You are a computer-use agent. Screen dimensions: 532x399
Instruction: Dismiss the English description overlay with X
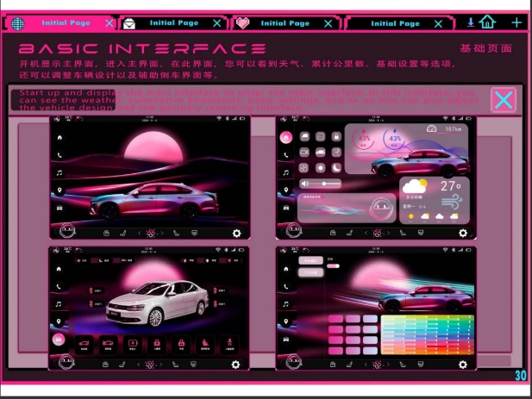(x=503, y=100)
